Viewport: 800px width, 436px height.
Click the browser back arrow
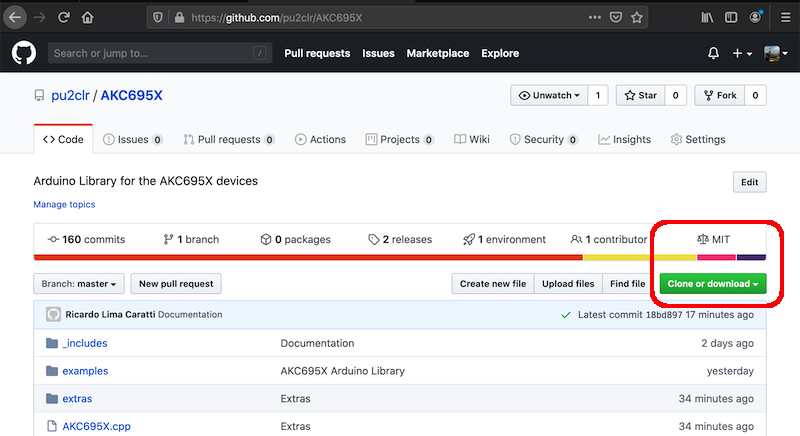pyautogui.click(x=15, y=18)
